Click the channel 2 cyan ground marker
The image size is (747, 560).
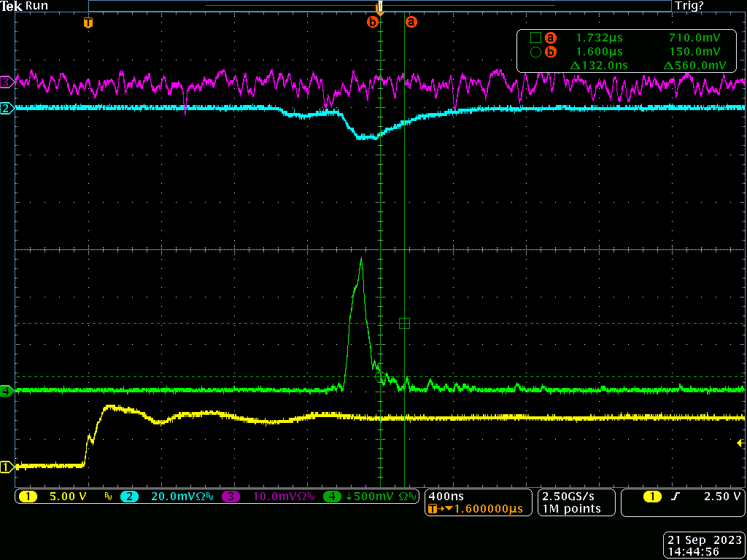7,109
